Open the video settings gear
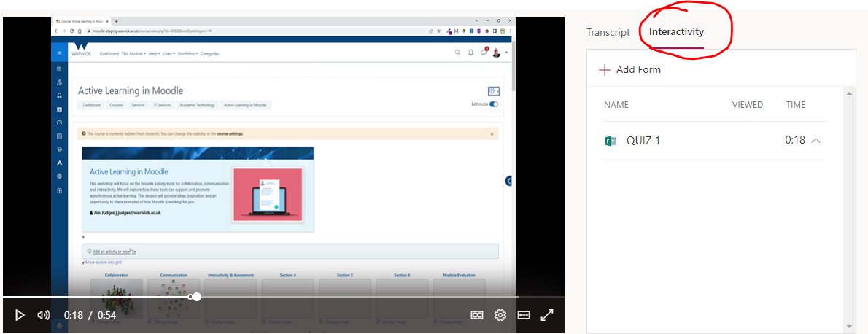Viewport: 868px width, 334px height. click(x=500, y=315)
